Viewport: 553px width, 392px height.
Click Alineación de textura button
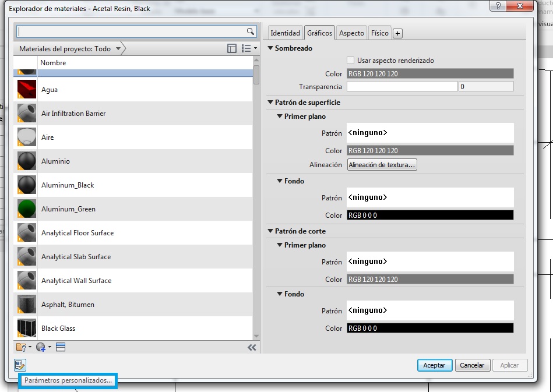coord(382,165)
